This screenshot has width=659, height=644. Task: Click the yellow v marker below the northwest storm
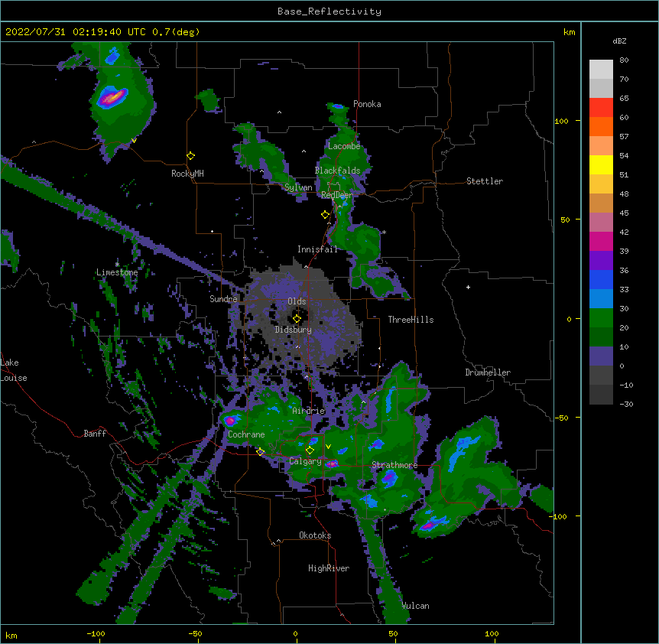(134, 141)
